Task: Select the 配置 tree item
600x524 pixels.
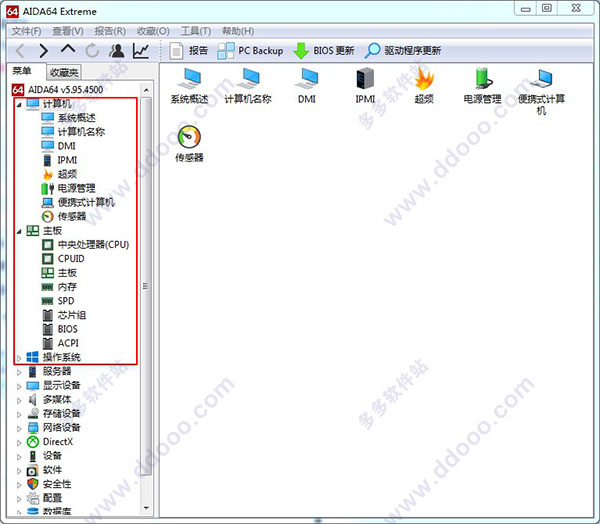Action: pyautogui.click(x=44, y=498)
